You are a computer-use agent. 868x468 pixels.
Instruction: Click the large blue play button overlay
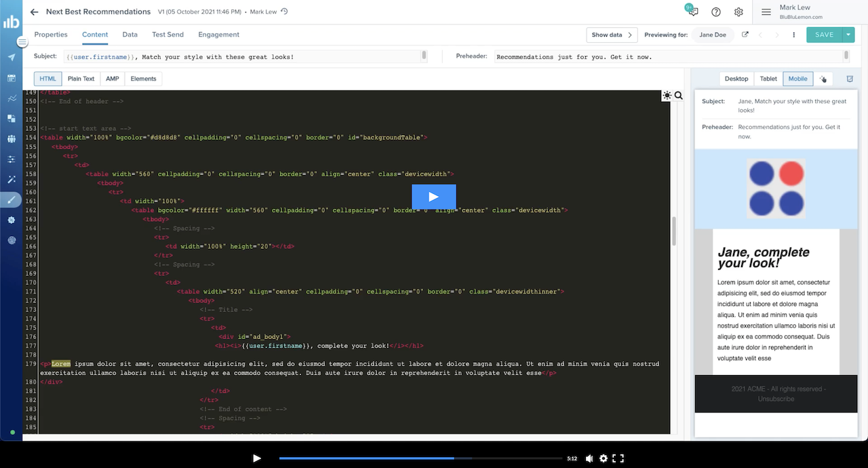coord(434,197)
